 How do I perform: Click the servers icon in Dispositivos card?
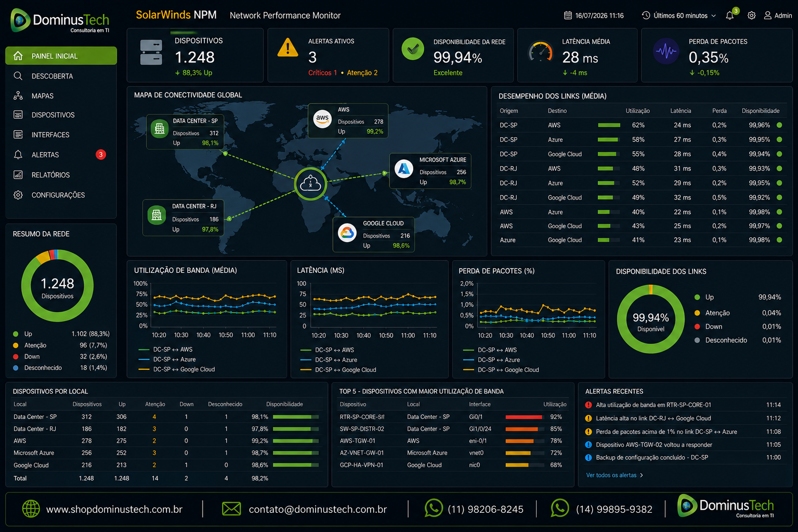coord(151,52)
